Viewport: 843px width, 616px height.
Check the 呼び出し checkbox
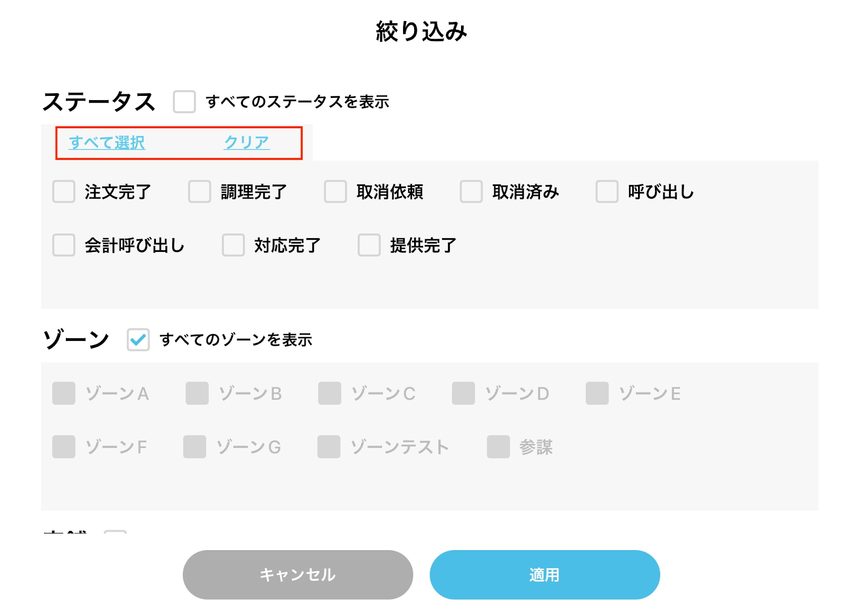click(x=607, y=192)
